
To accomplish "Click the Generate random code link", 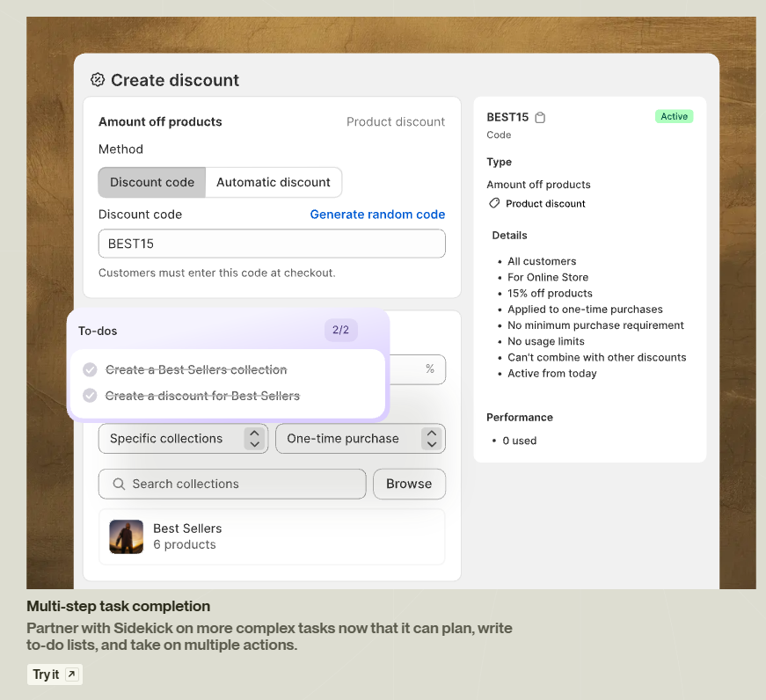I will pos(377,214).
